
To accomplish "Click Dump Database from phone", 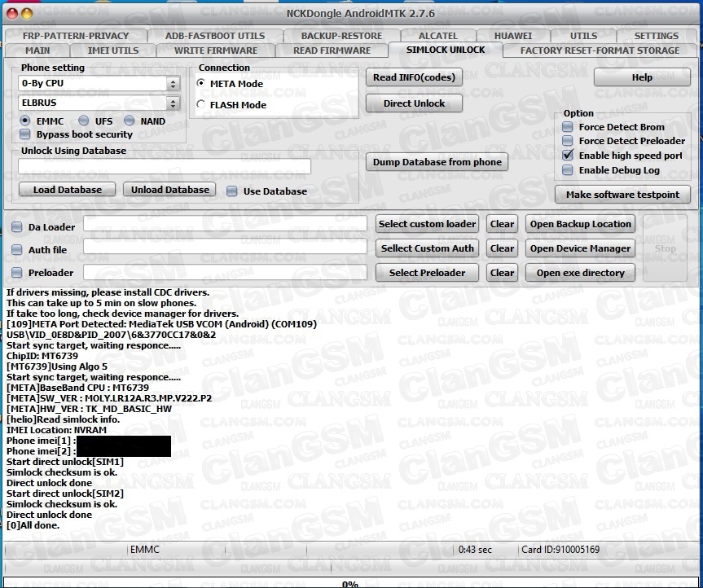I will click(437, 162).
